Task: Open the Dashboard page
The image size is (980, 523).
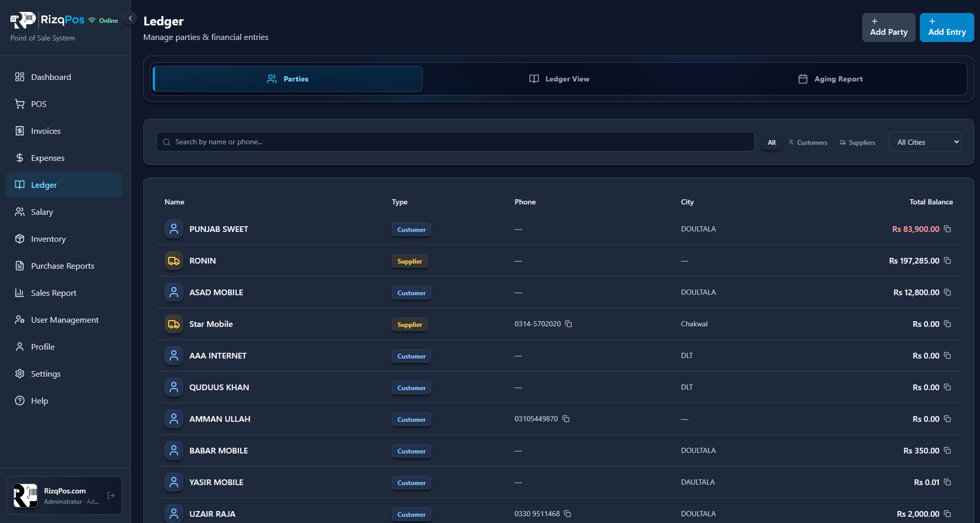Action: pyautogui.click(x=64, y=77)
